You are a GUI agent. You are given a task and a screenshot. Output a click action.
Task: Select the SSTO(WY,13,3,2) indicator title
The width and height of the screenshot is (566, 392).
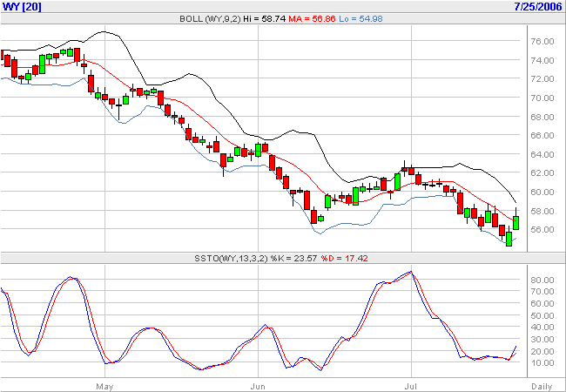point(231,259)
